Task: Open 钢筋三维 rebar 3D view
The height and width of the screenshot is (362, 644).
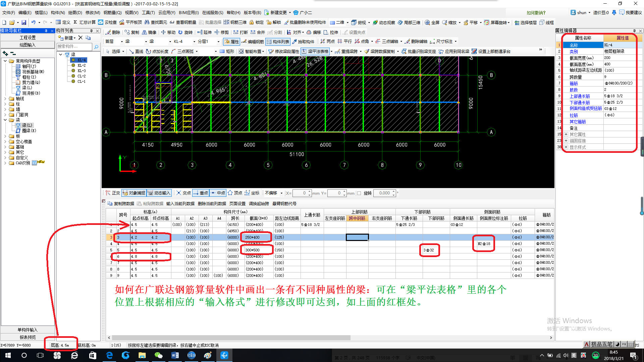Action: point(235,22)
